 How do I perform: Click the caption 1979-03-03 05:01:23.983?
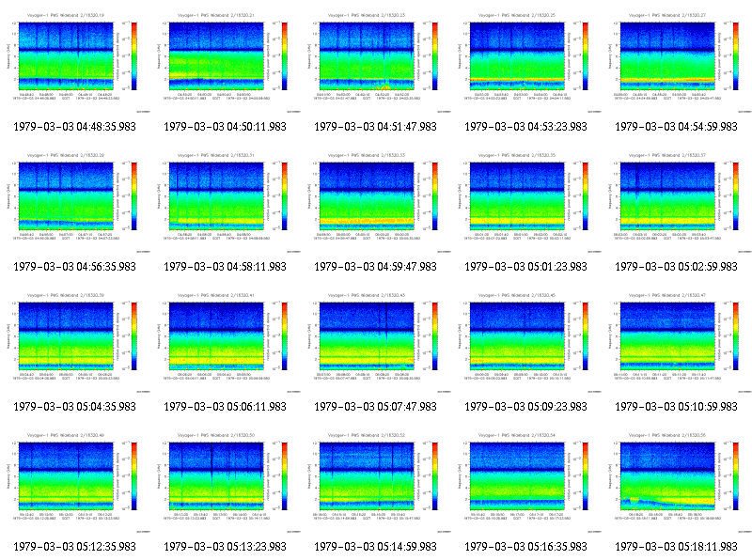click(x=526, y=267)
